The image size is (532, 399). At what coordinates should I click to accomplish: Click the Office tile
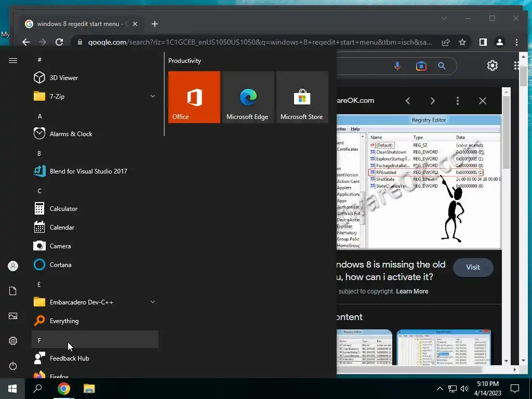tap(194, 97)
